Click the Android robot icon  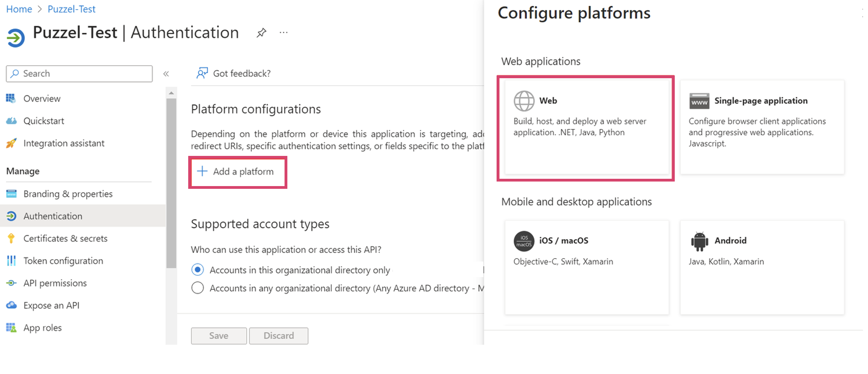(699, 241)
